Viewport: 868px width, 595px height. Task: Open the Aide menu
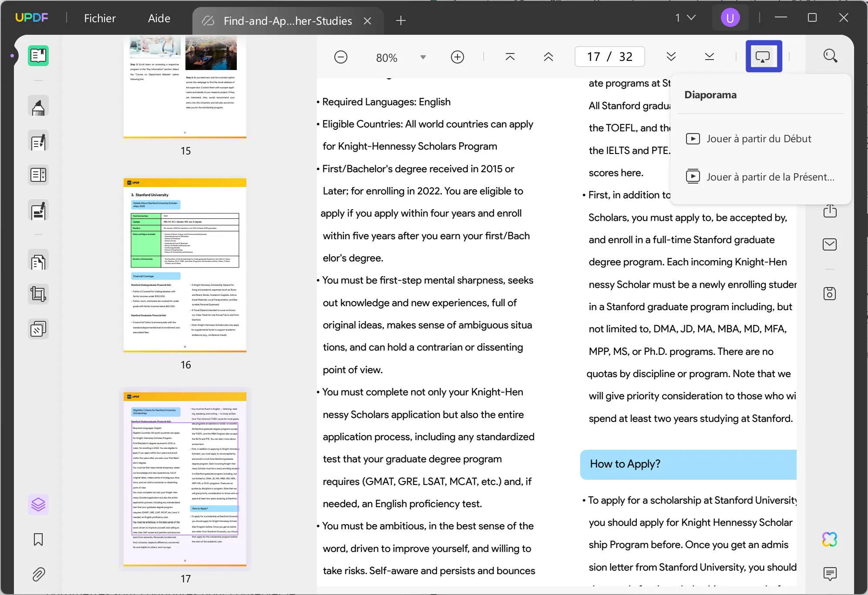159,18
